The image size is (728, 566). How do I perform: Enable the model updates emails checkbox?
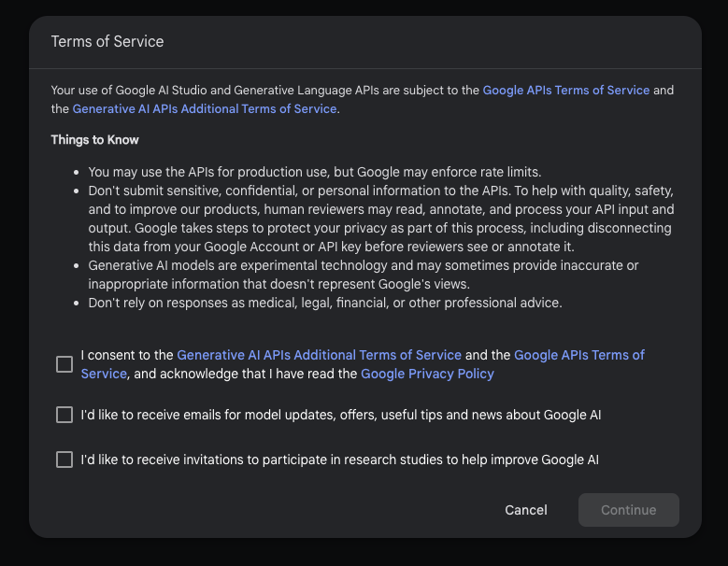tap(64, 415)
